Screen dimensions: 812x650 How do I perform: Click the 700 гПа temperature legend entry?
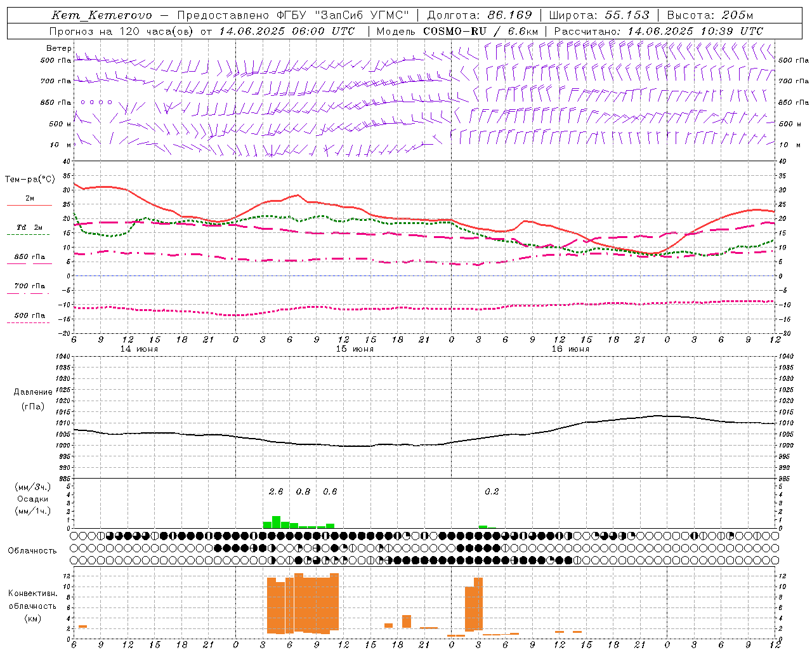coord(30,286)
